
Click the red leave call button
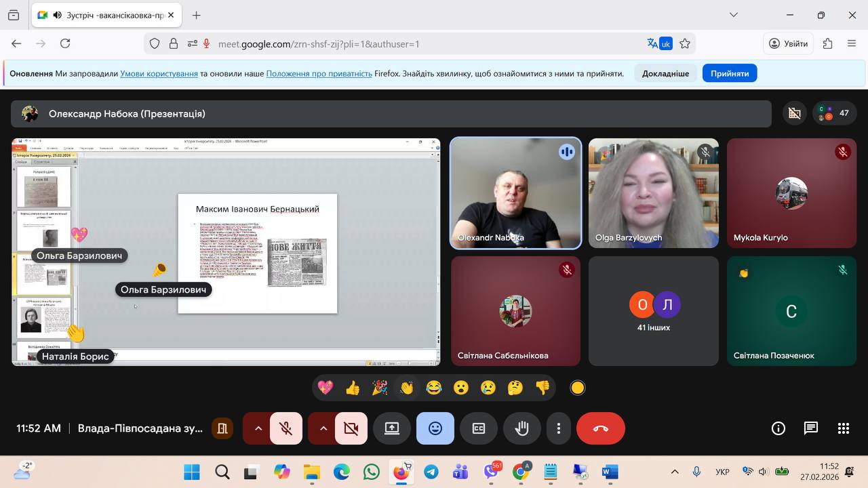[600, 428]
